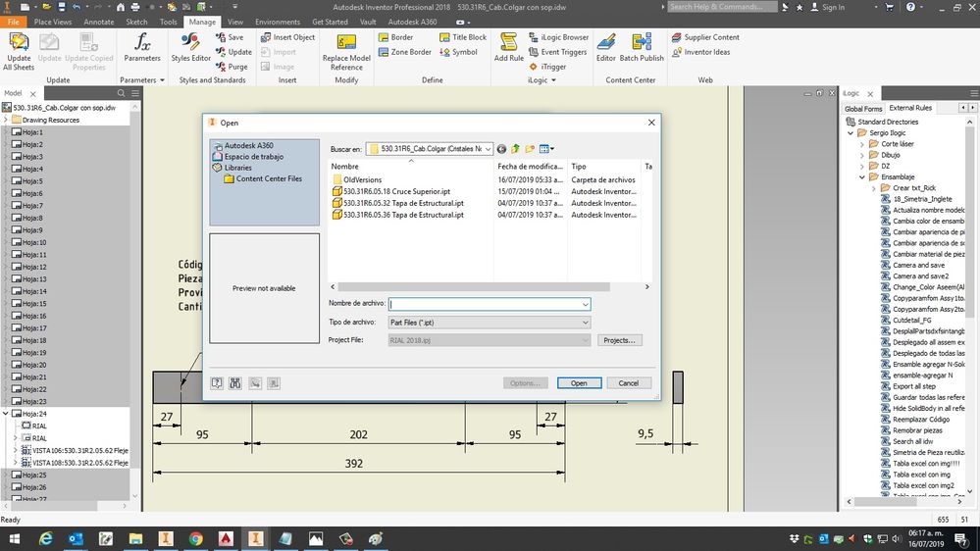The image size is (980, 551).
Task: Open Supplier Content
Action: (705, 37)
